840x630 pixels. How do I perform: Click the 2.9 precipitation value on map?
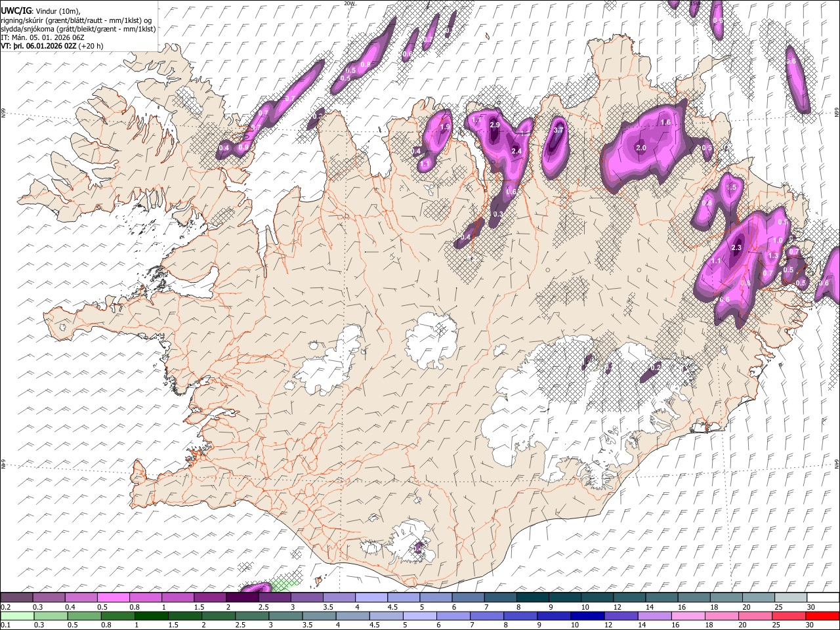tap(495, 125)
